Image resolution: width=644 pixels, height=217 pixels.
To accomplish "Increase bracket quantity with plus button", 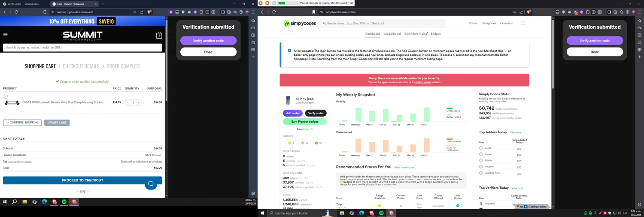I will [x=138, y=102].
